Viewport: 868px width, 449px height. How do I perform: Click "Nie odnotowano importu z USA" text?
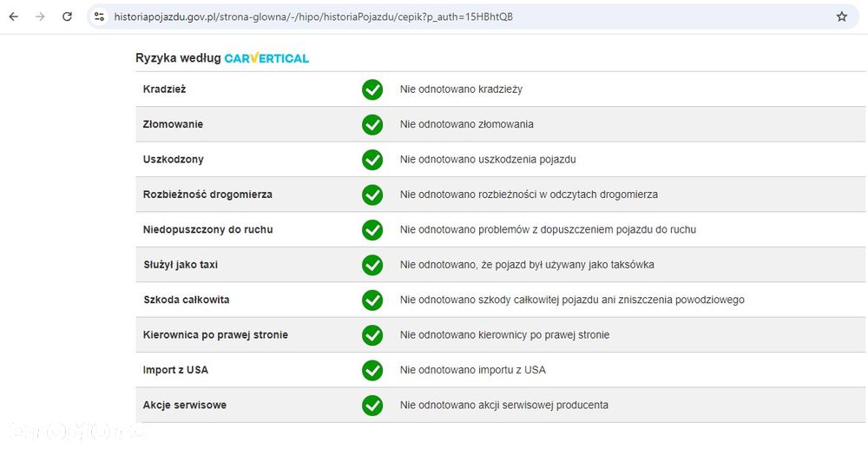(473, 370)
